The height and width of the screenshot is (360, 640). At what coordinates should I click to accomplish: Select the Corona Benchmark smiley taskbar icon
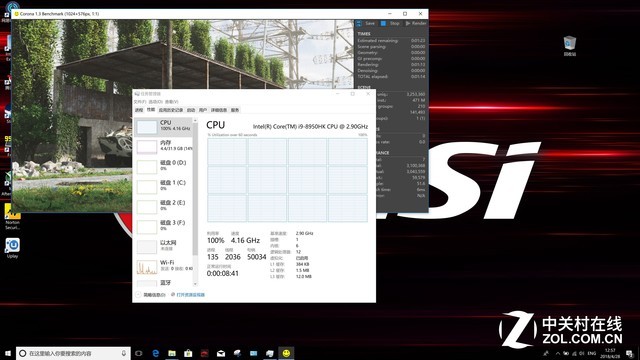click(x=286, y=353)
